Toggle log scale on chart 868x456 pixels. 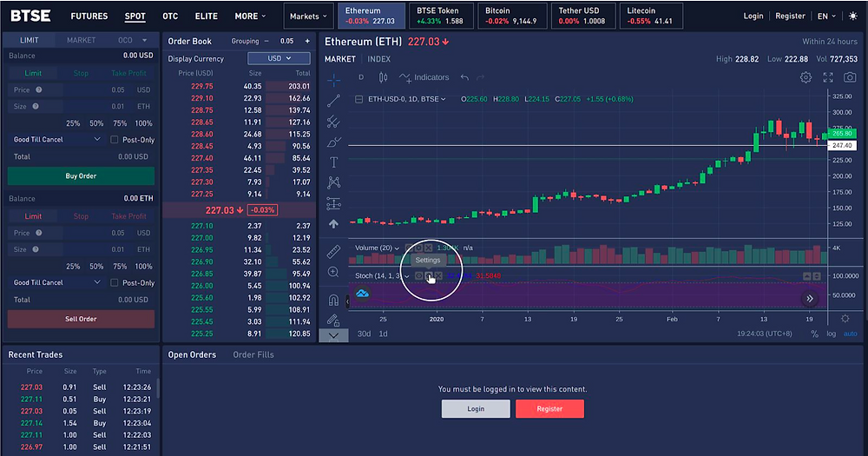832,334
